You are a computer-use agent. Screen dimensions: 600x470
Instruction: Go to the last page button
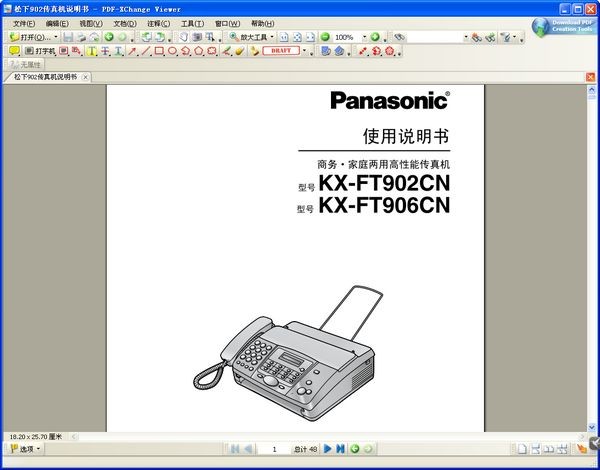(x=340, y=449)
